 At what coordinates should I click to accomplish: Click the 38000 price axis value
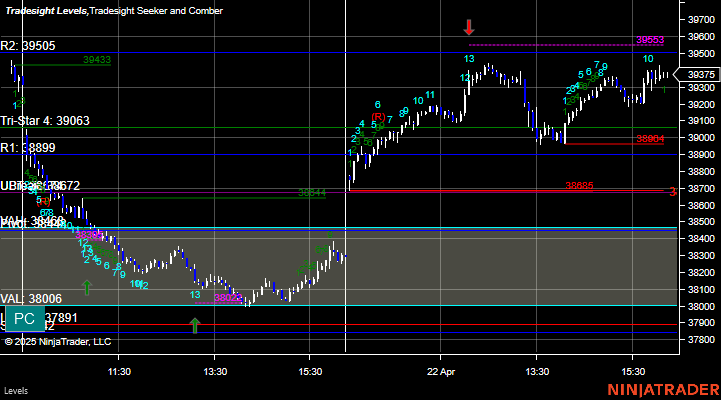coord(701,306)
